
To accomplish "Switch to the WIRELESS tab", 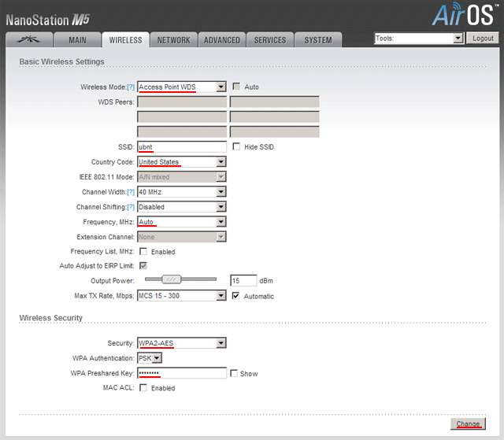I will tap(126, 40).
